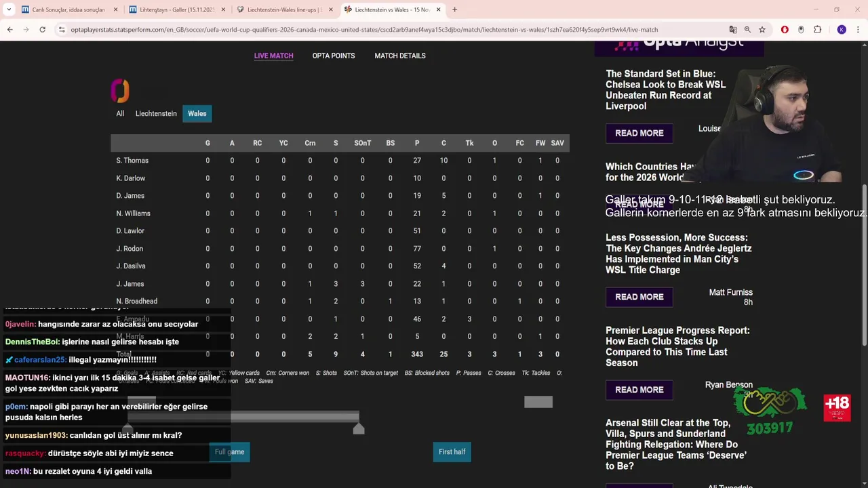Open the LIVE MATCH section
The height and width of the screenshot is (488, 868).
coord(274,56)
